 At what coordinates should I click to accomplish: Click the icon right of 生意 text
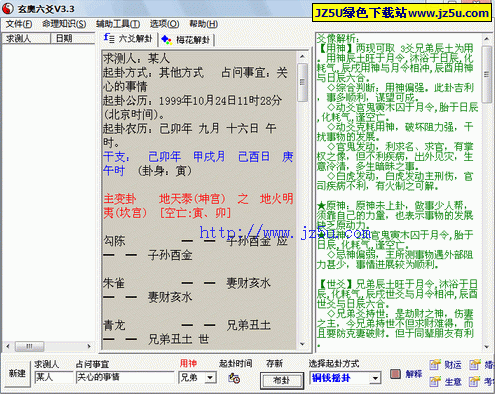(475, 381)
